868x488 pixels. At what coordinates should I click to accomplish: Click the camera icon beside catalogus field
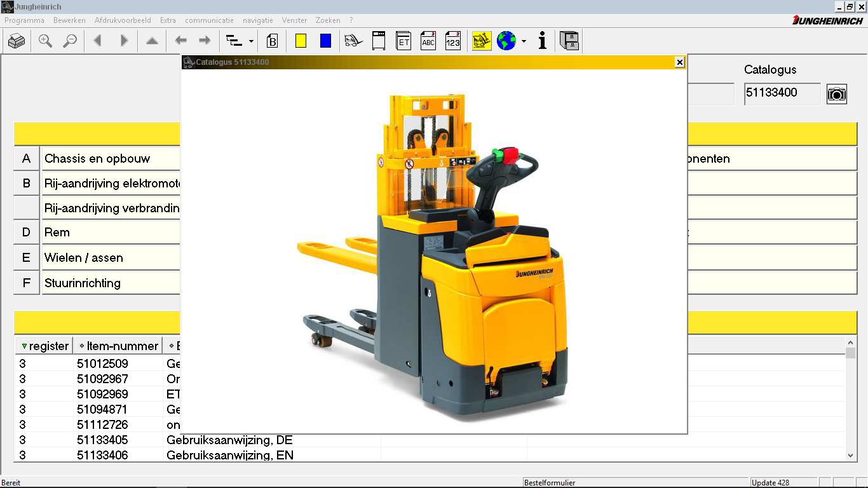(x=836, y=94)
